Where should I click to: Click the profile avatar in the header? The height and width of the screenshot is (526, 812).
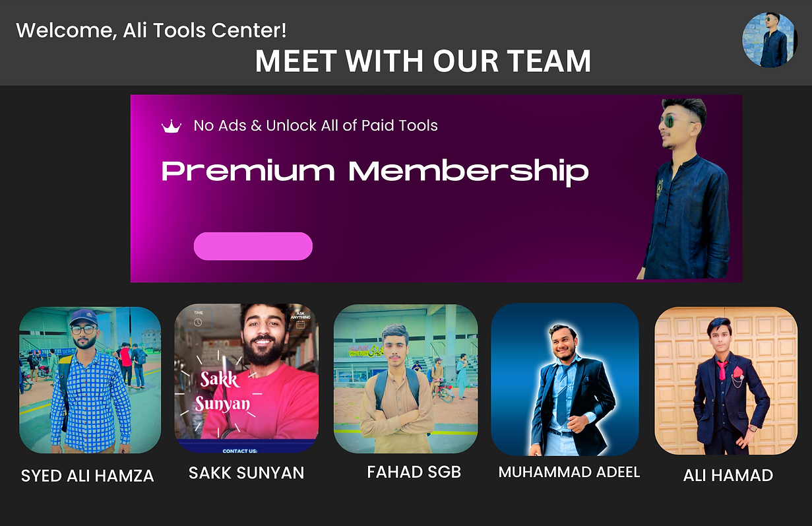[769, 40]
